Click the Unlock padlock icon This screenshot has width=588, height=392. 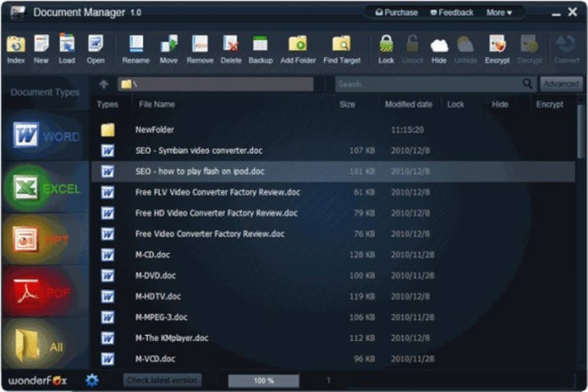tap(412, 44)
